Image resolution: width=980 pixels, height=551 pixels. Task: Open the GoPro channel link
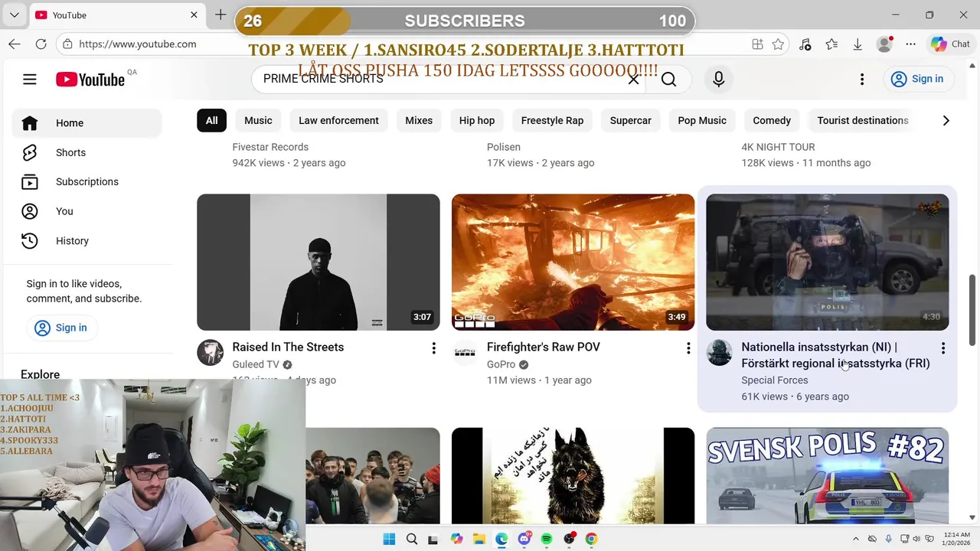(x=501, y=365)
